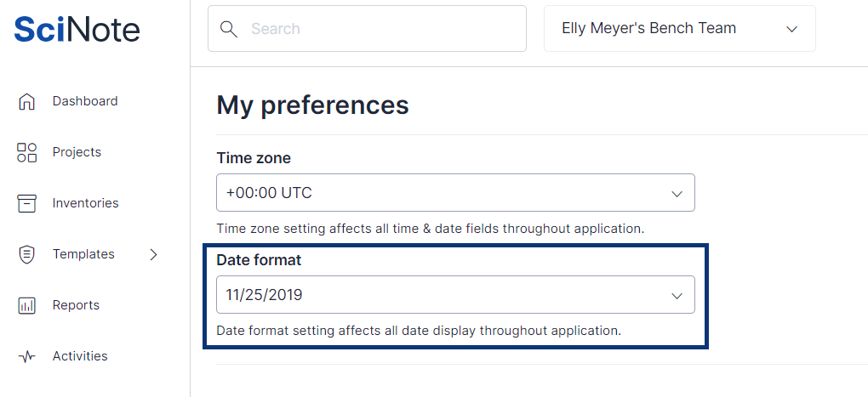The image size is (868, 397).
Task: Click the Inventories archive box icon
Action: (27, 203)
